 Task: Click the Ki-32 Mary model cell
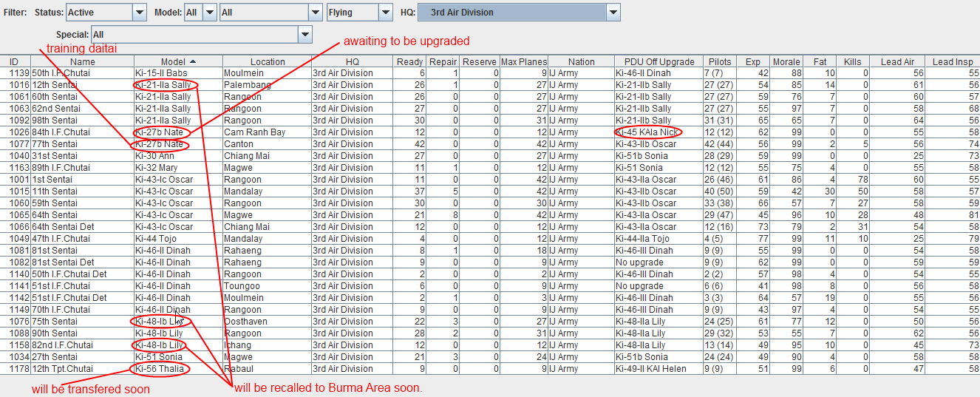178,168
